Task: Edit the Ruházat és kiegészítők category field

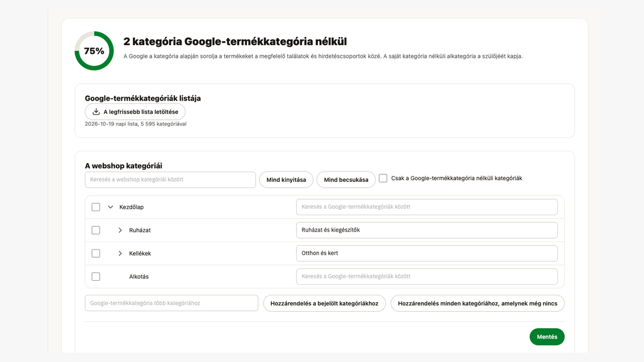Action: pyautogui.click(x=427, y=230)
